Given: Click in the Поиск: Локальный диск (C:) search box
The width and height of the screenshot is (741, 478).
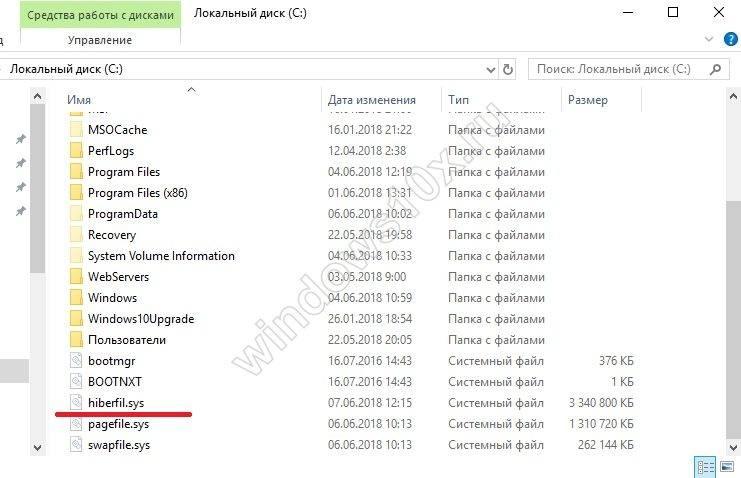Looking at the screenshot, I should 619,70.
